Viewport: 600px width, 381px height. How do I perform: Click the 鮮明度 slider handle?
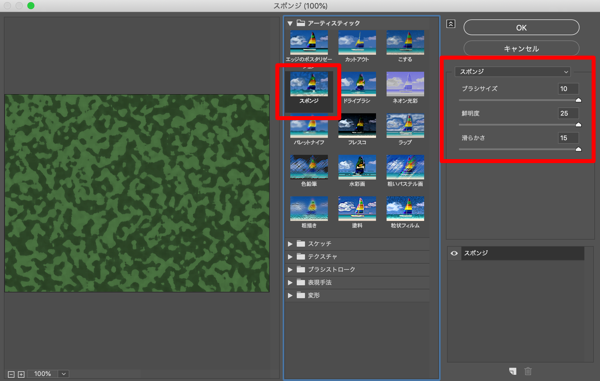[579, 125]
